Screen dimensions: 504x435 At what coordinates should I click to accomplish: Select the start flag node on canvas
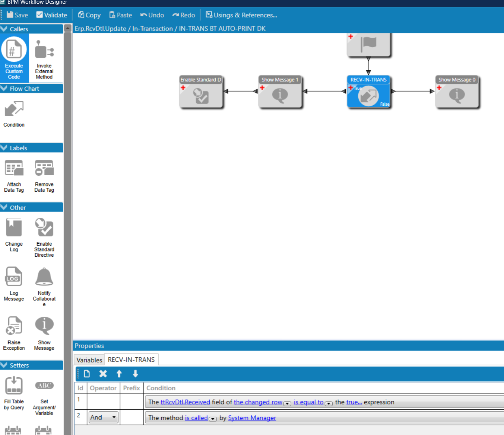tap(368, 45)
